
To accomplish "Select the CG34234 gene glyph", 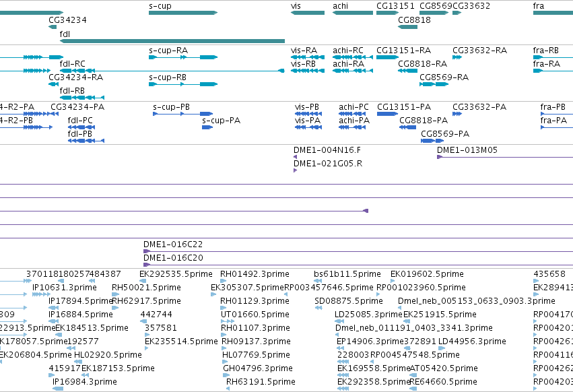I will click(53, 27).
